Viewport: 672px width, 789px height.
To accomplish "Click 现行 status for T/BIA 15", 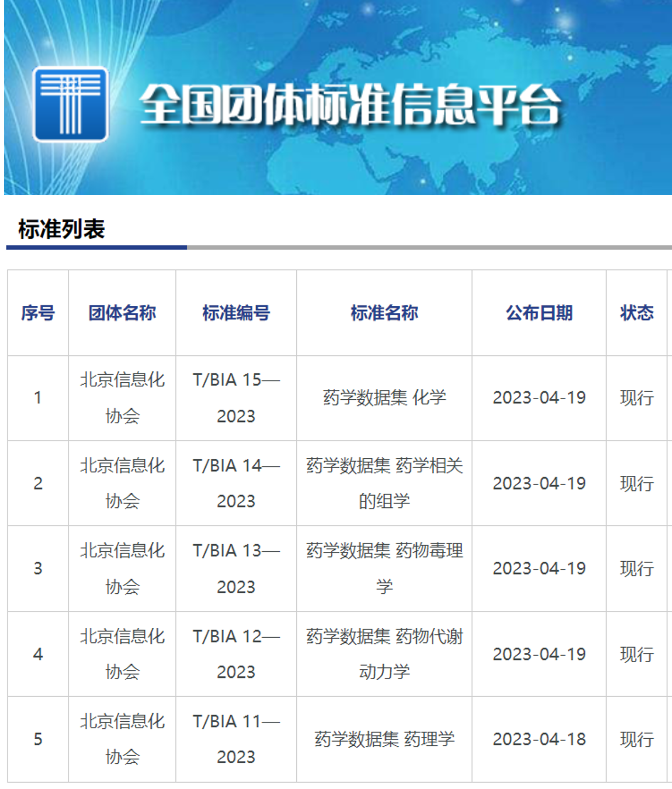I will coord(637,398).
